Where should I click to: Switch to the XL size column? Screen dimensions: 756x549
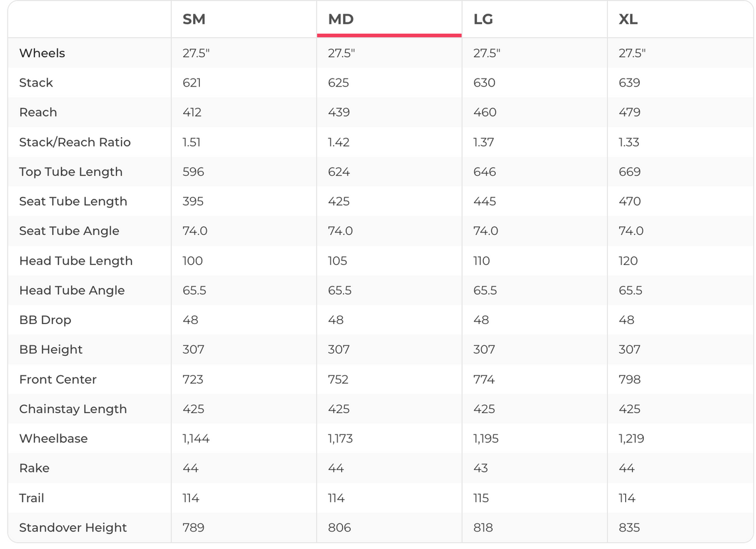[x=628, y=19]
